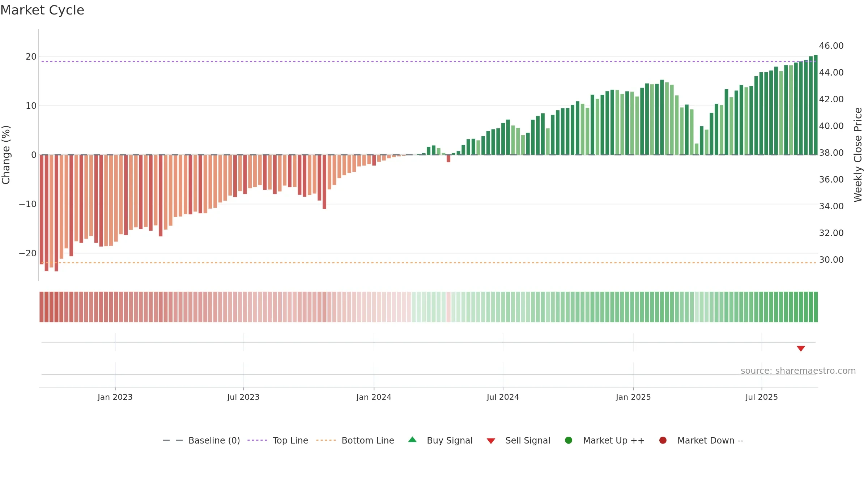Click the Weekly Close Price axis title

(858, 155)
